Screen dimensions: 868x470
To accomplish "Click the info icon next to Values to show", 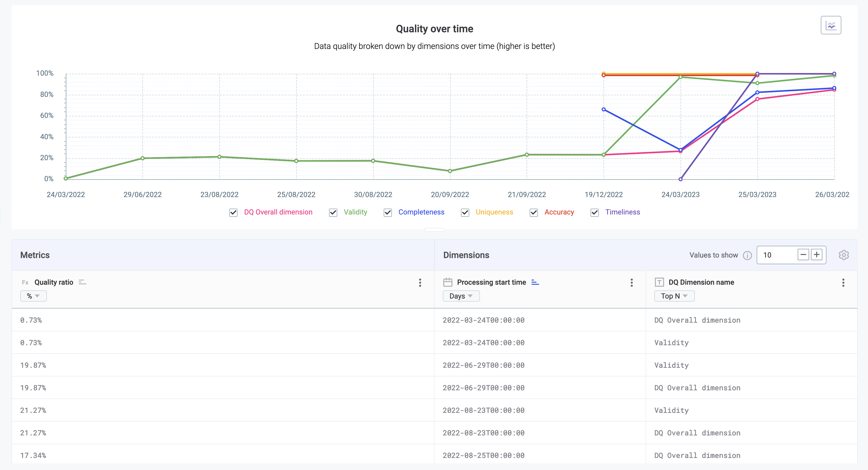I will [x=747, y=255].
